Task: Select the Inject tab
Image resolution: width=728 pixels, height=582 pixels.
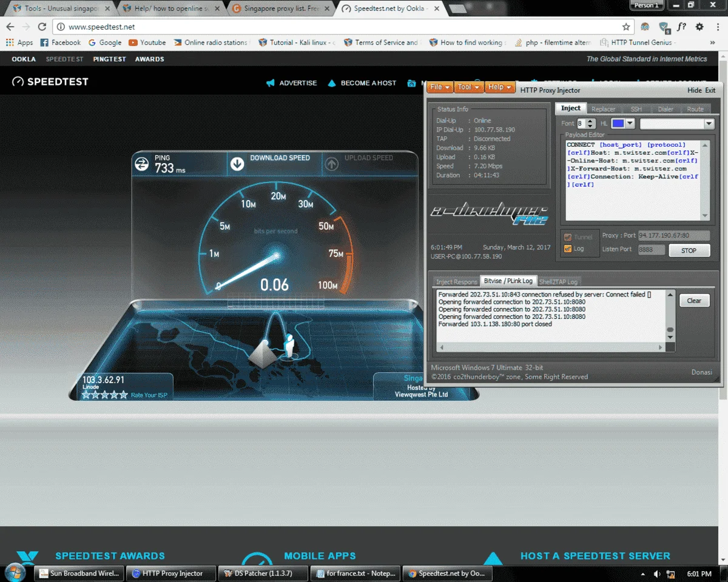Action: click(570, 108)
